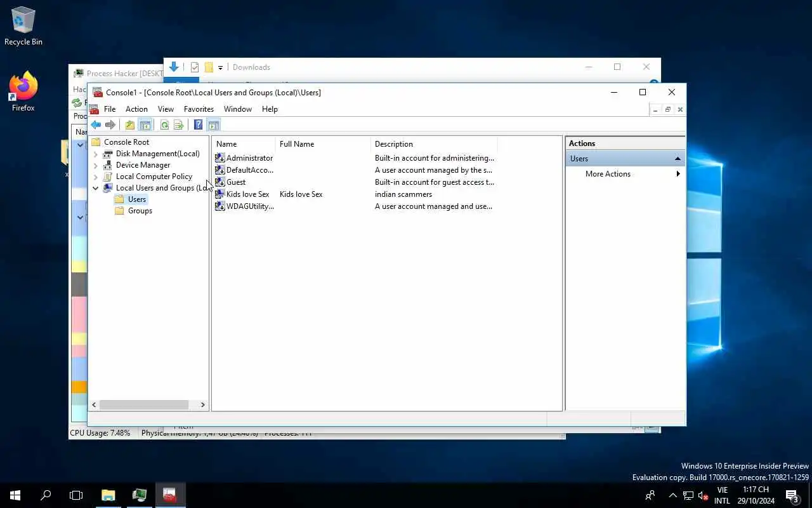Open the View menu
This screenshot has width=812, height=508.
[166, 109]
